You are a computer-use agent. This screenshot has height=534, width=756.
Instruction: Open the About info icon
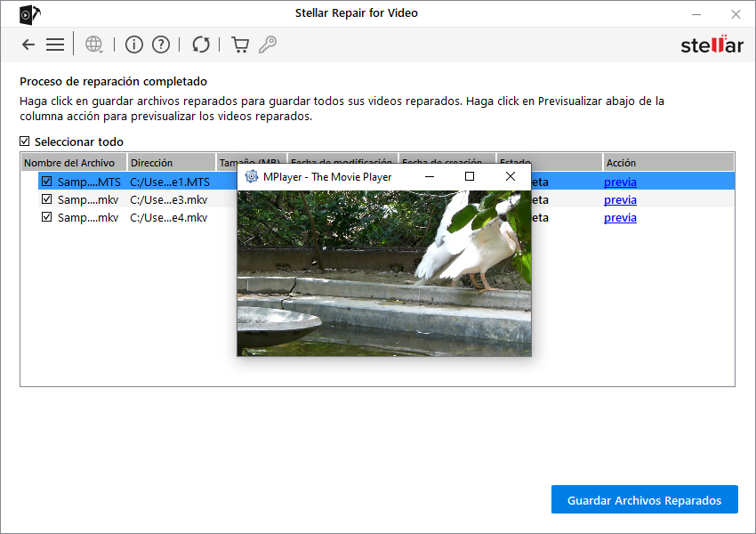coord(134,44)
